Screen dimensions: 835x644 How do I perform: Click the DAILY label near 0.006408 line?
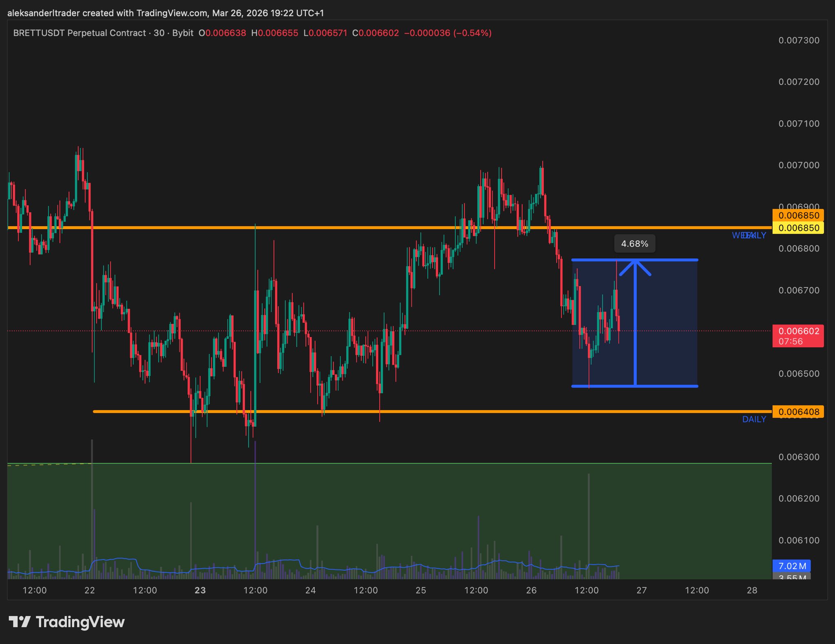pos(754,419)
